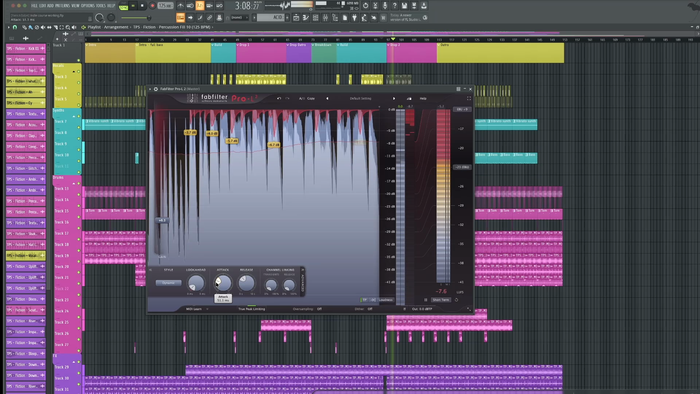The image size is (700, 394).
Task: Add new pattern with plus button
Action: pyautogui.click(x=287, y=17)
